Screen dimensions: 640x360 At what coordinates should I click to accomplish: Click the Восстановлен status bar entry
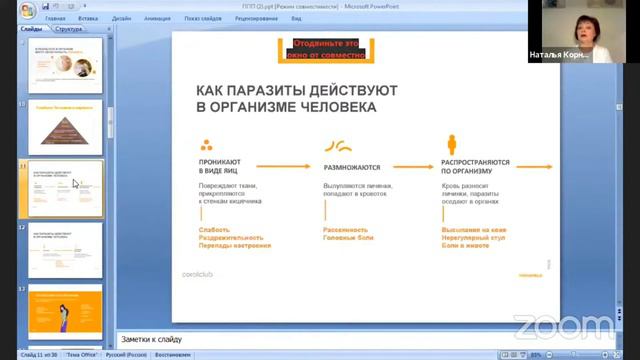pos(173,355)
